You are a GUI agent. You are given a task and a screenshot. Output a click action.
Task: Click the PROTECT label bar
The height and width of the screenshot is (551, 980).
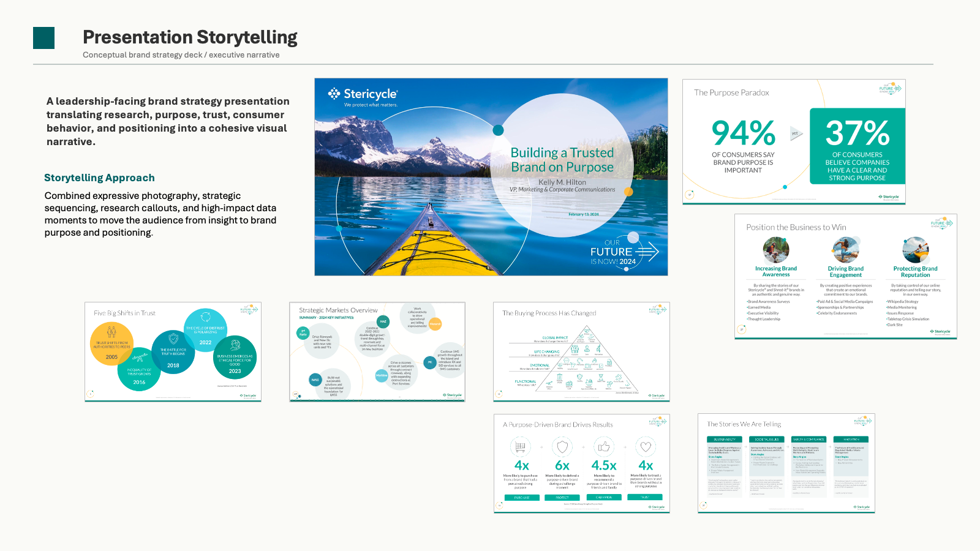pyautogui.click(x=562, y=498)
